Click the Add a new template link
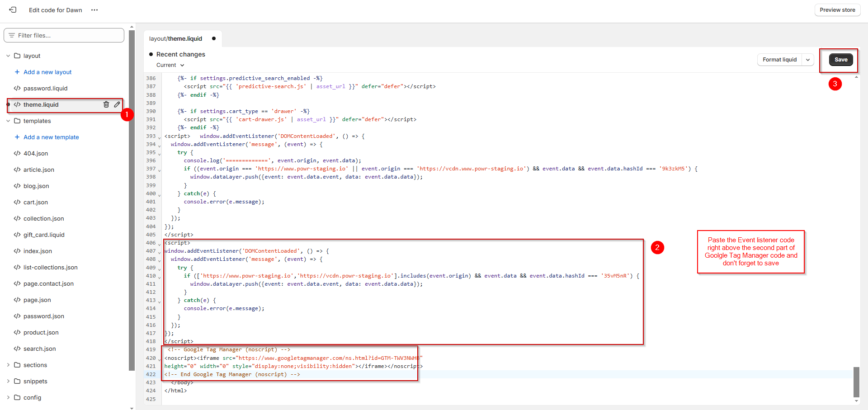 51,137
